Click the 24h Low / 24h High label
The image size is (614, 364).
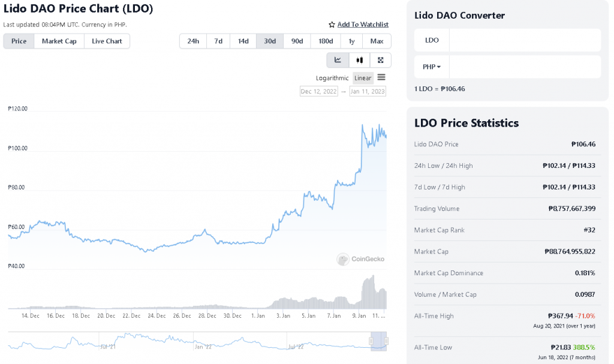[443, 166]
